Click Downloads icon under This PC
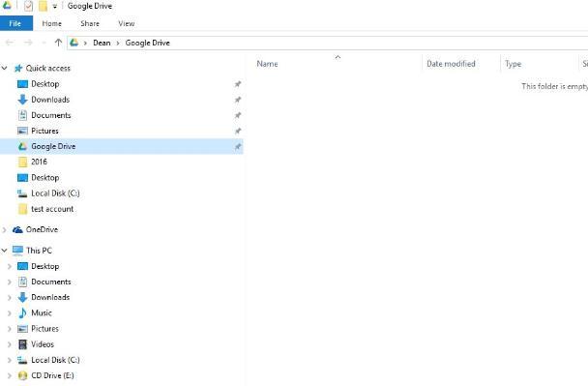Viewport: 588px width, 386px height. 22,297
